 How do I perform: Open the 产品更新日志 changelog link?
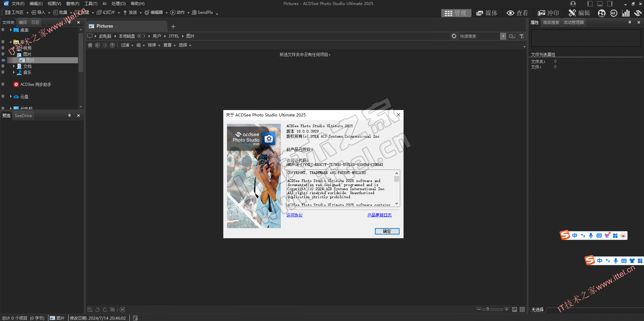click(x=379, y=215)
